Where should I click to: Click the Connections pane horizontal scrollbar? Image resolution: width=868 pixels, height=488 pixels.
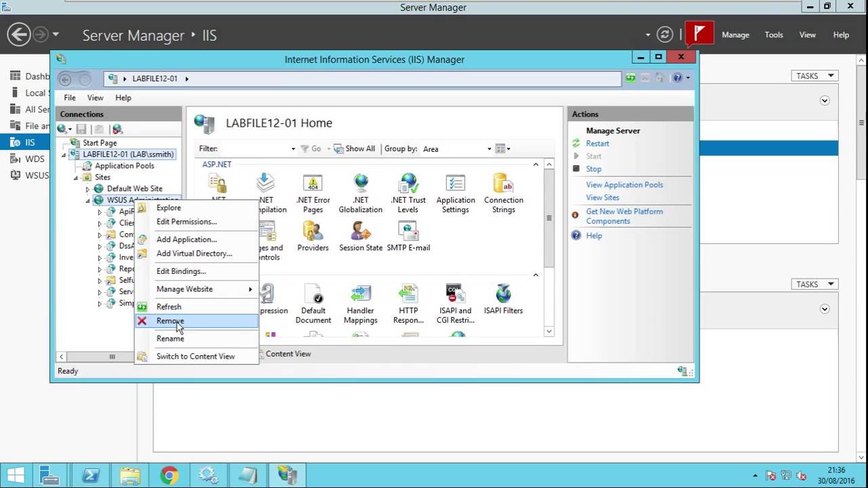point(112,357)
